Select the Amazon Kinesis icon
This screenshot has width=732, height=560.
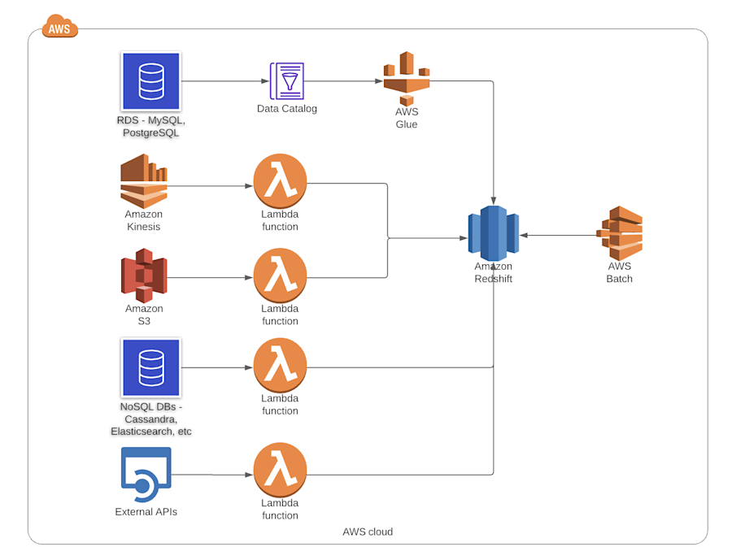coord(144,180)
